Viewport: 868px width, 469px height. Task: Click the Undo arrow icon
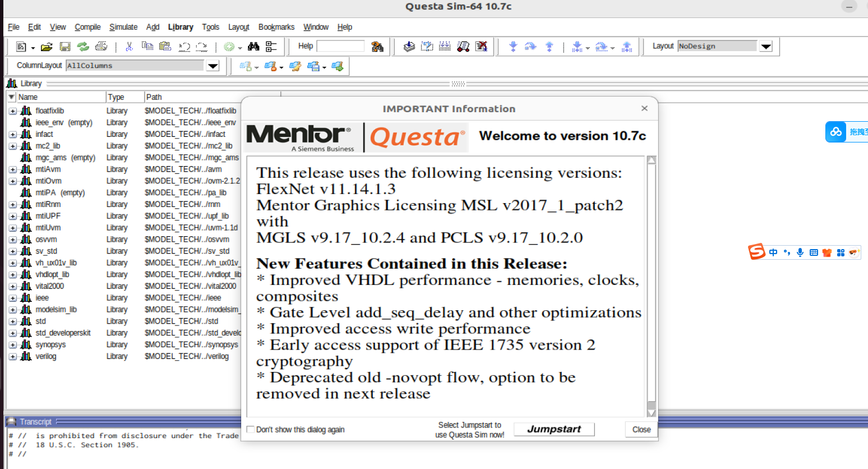pyautogui.click(x=184, y=47)
